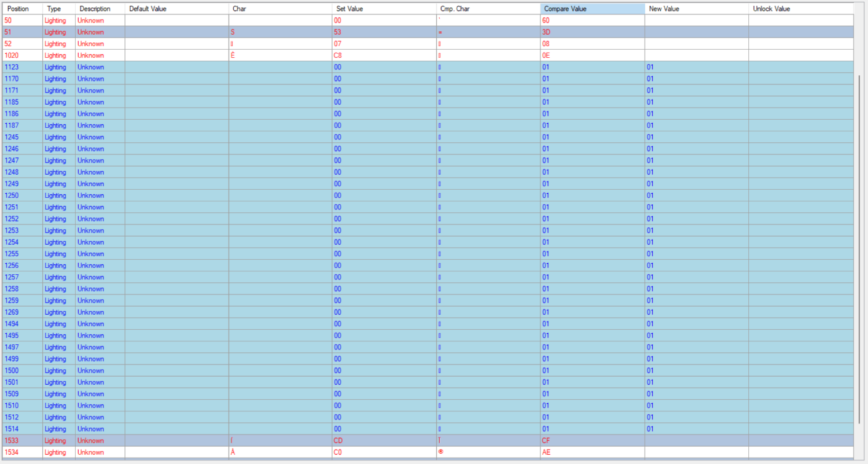Select the Description column header
The image size is (868, 464).
100,9
